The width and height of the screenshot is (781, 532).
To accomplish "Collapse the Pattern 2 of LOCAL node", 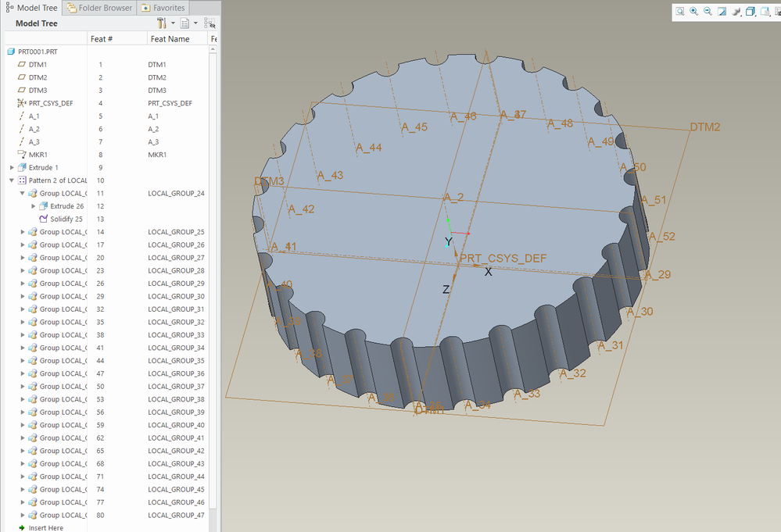I will pos(12,180).
